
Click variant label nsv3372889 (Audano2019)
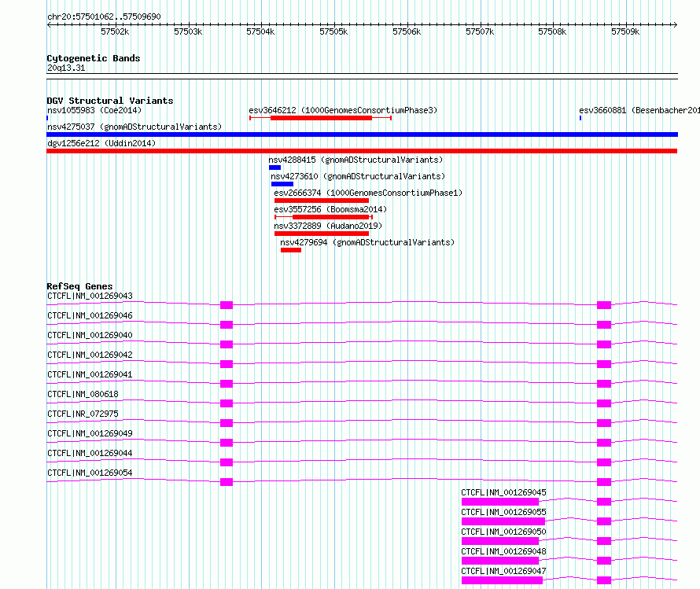click(328, 226)
